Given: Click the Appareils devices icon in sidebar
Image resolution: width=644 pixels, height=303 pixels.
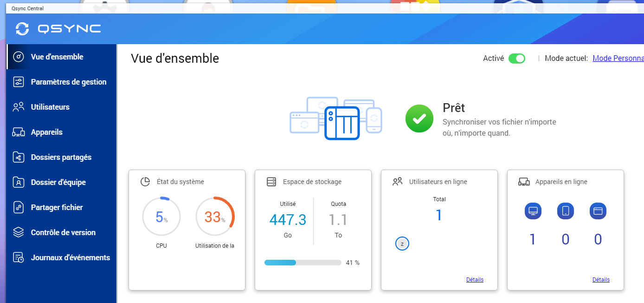Looking at the screenshot, I should click(x=19, y=132).
